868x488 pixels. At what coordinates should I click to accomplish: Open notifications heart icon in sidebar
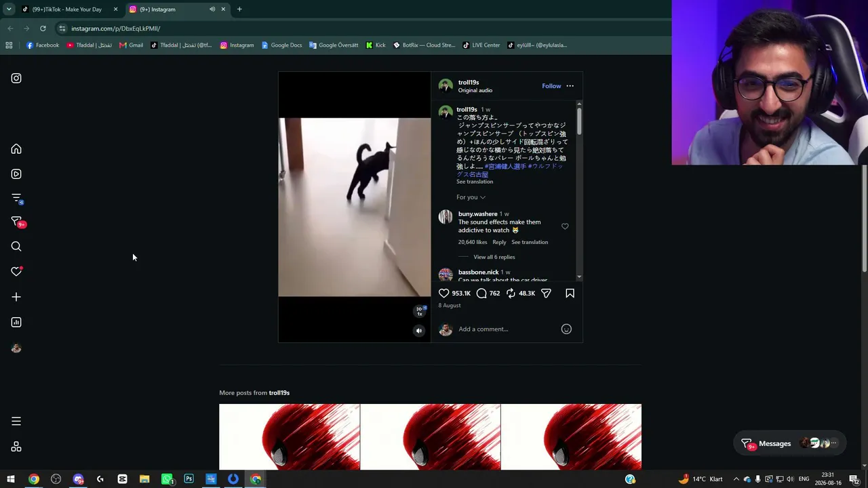pos(16,272)
